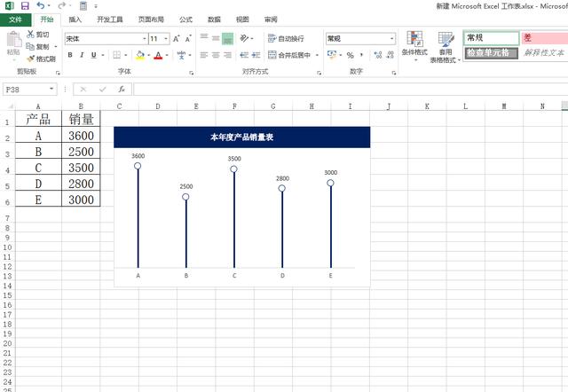This screenshot has width=568, height=392.
Task: Switch to the Formulas (公式) tab
Action: [185, 20]
